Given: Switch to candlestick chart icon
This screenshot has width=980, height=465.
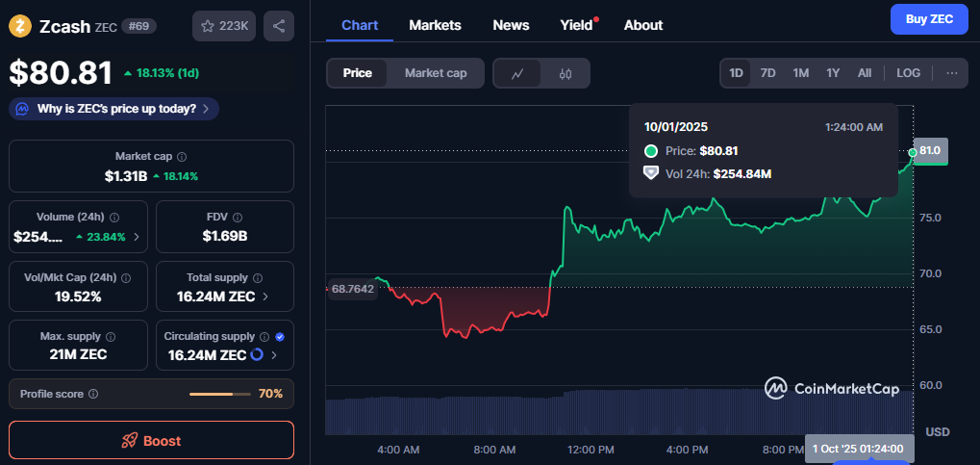Looking at the screenshot, I should 565,73.
